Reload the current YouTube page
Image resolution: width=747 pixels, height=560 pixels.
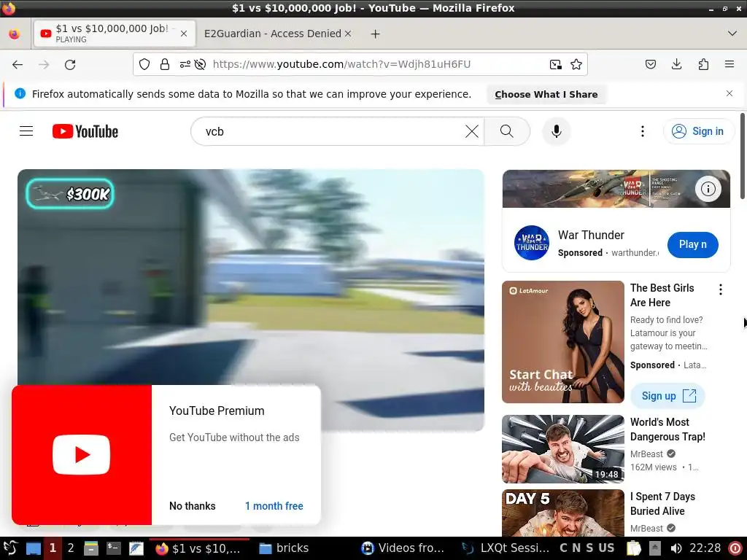click(x=70, y=64)
